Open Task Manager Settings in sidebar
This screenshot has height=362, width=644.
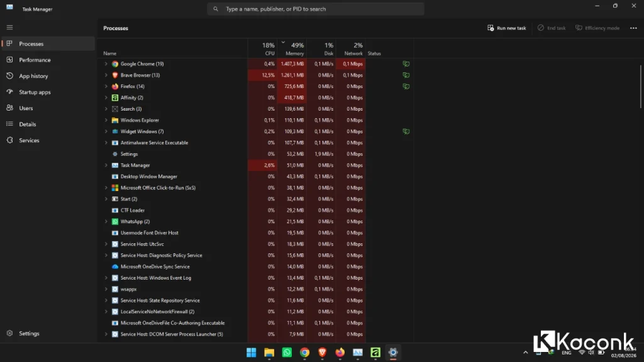coord(48,334)
